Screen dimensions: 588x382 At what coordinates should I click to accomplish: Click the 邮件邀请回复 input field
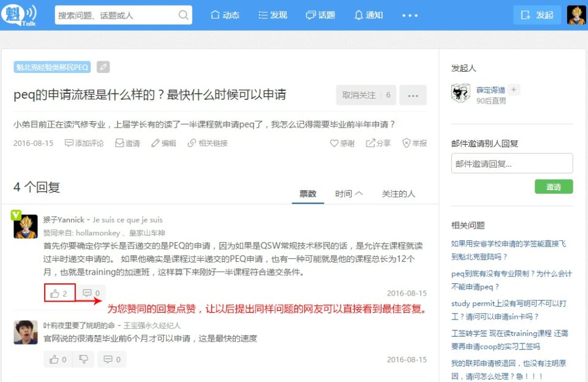point(512,163)
